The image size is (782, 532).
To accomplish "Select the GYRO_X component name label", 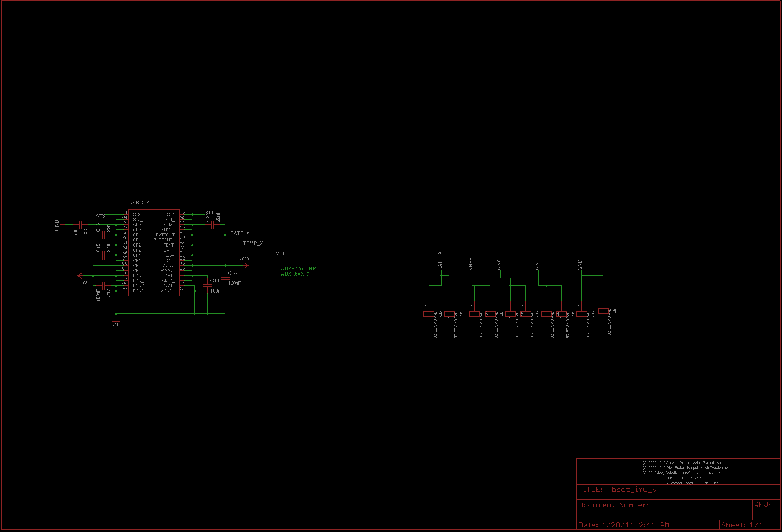I will [138, 203].
